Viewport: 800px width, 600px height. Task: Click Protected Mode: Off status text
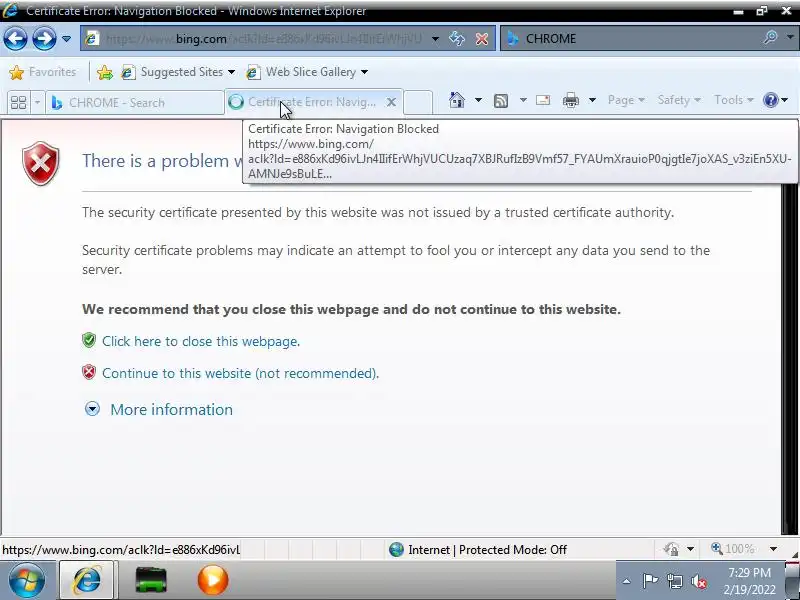tap(513, 549)
